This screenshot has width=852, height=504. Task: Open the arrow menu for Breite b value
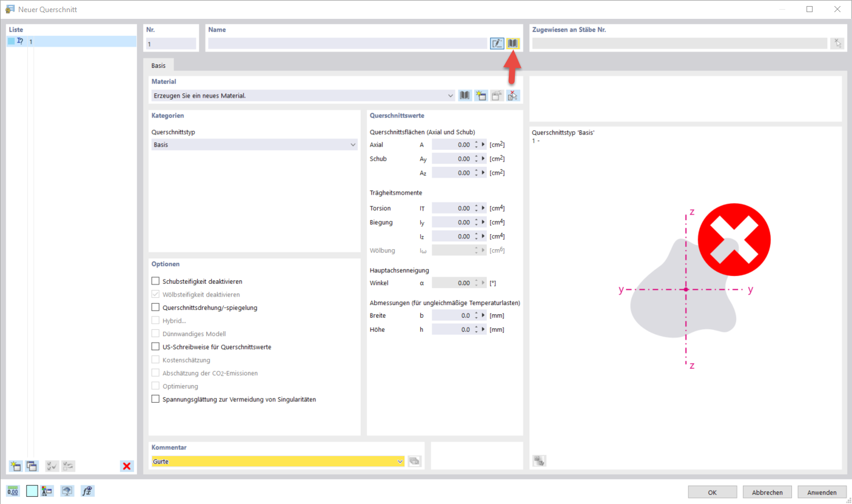(x=483, y=315)
